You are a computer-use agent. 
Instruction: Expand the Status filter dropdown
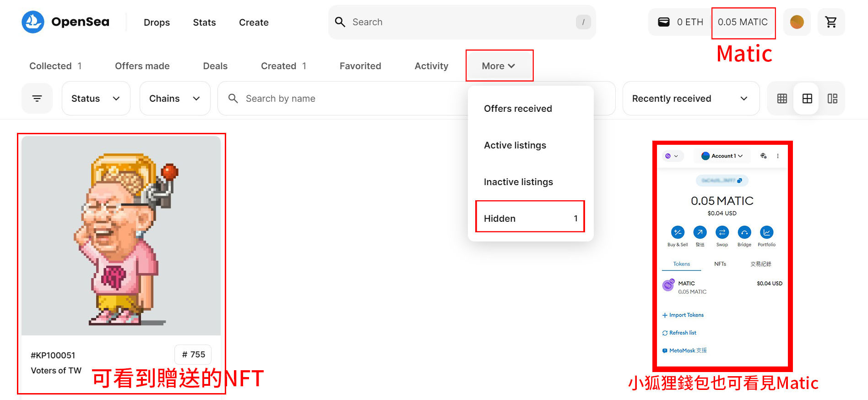tap(96, 99)
